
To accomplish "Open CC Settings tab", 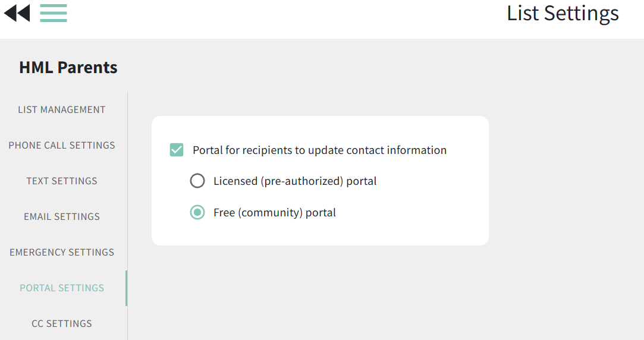I will click(62, 323).
